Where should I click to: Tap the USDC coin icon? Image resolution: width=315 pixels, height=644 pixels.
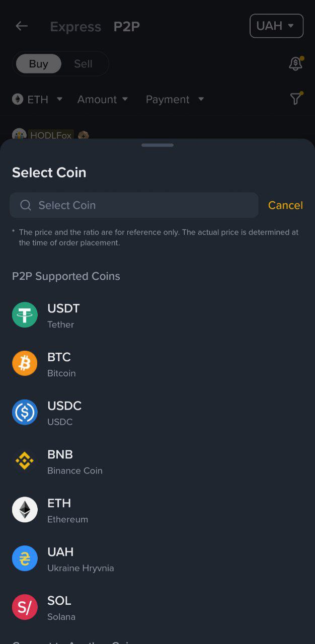coord(25,413)
